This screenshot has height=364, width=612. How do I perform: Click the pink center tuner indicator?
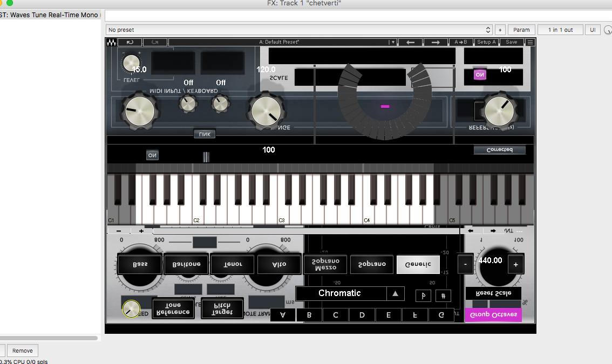point(385,106)
